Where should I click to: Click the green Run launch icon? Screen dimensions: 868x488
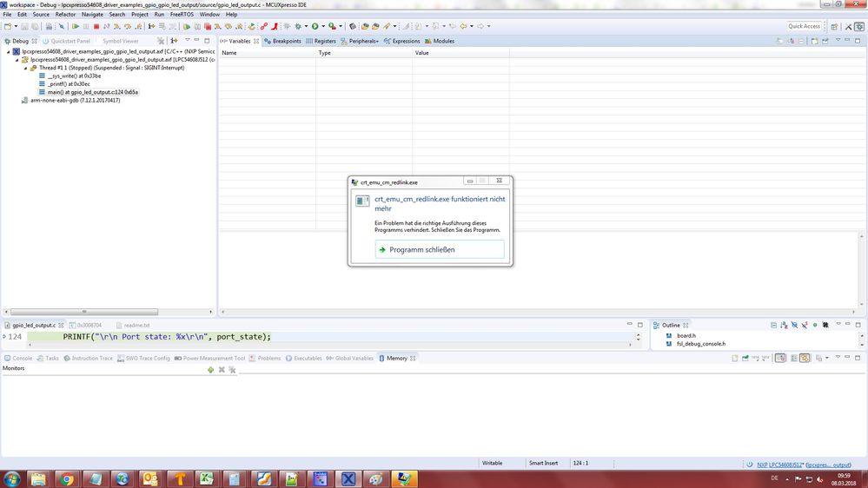click(x=315, y=26)
